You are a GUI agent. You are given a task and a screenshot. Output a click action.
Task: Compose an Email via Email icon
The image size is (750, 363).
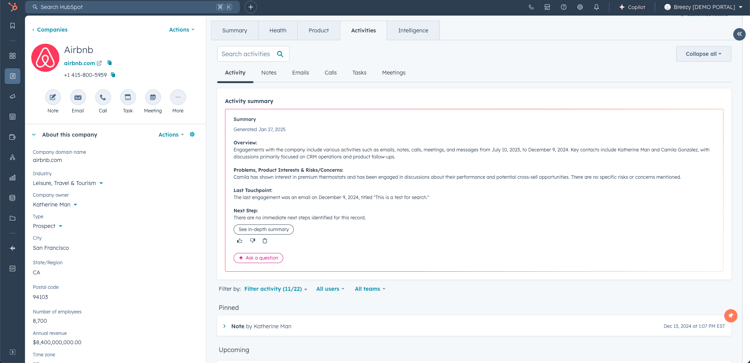(x=78, y=97)
